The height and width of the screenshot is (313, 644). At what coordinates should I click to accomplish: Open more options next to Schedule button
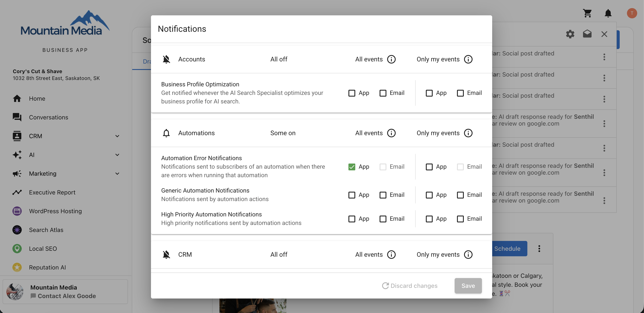point(539,248)
